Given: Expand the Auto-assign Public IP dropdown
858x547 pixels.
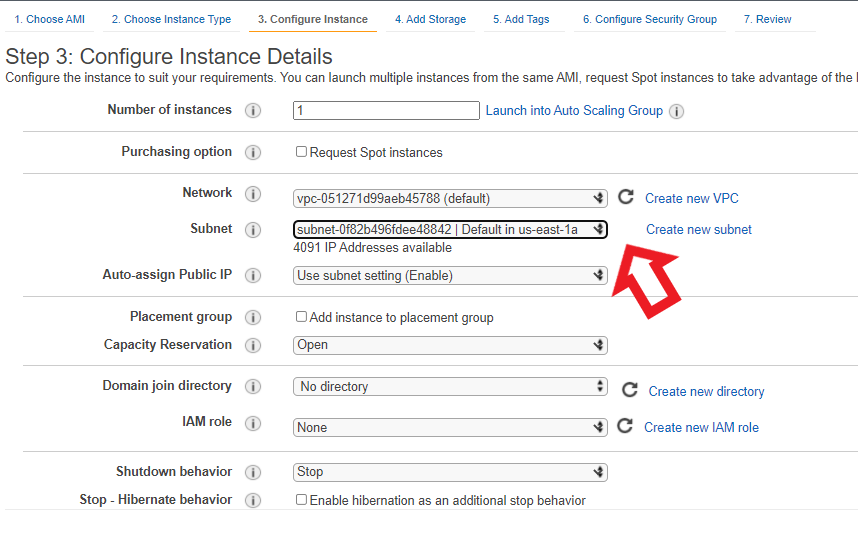Looking at the screenshot, I should click(x=450, y=275).
